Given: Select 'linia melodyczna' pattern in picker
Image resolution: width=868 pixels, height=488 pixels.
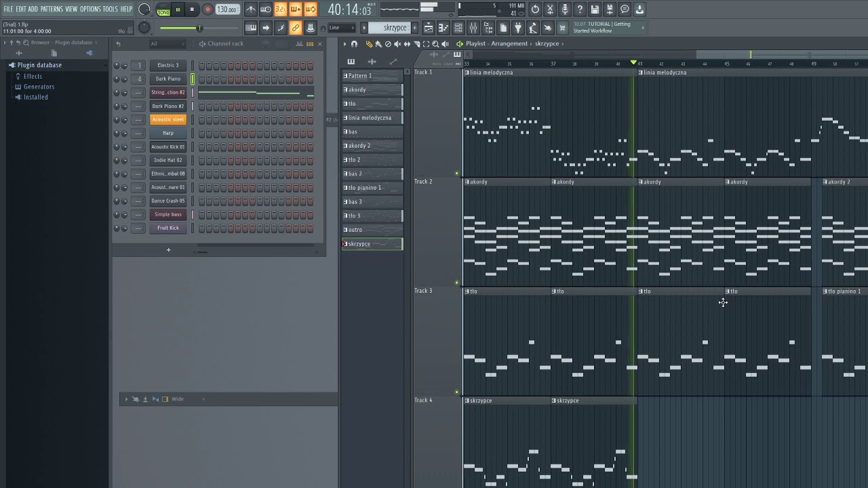Looking at the screenshot, I should [x=372, y=118].
